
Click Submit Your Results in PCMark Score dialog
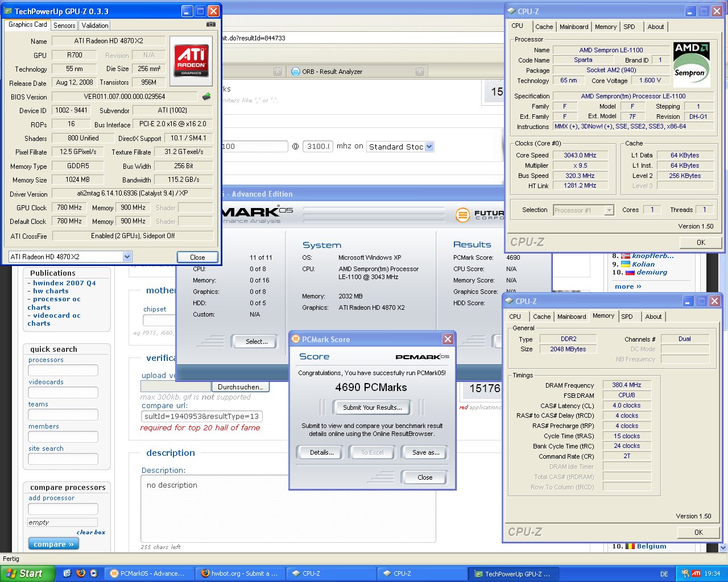point(373,408)
